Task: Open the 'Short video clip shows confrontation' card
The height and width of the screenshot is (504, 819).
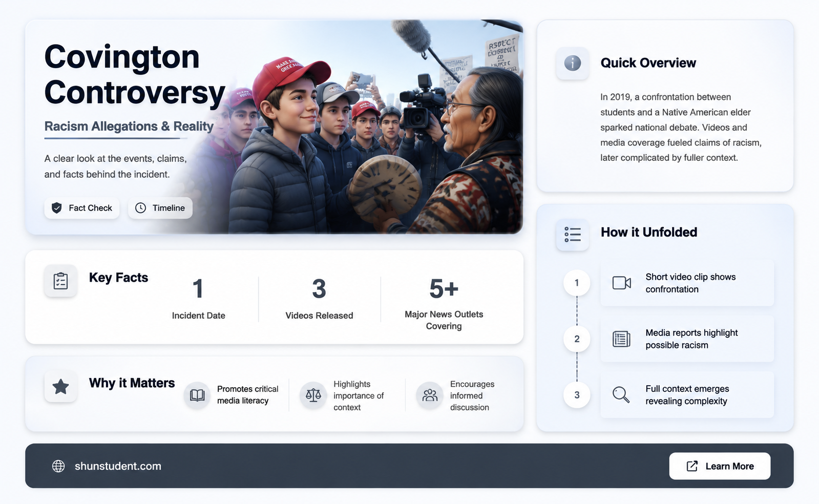Action: (x=687, y=283)
